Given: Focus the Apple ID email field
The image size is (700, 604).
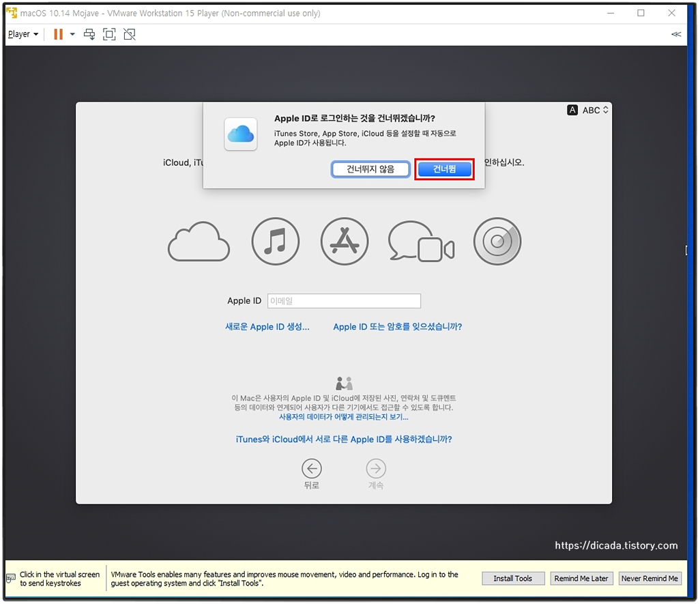Looking at the screenshot, I should [344, 301].
